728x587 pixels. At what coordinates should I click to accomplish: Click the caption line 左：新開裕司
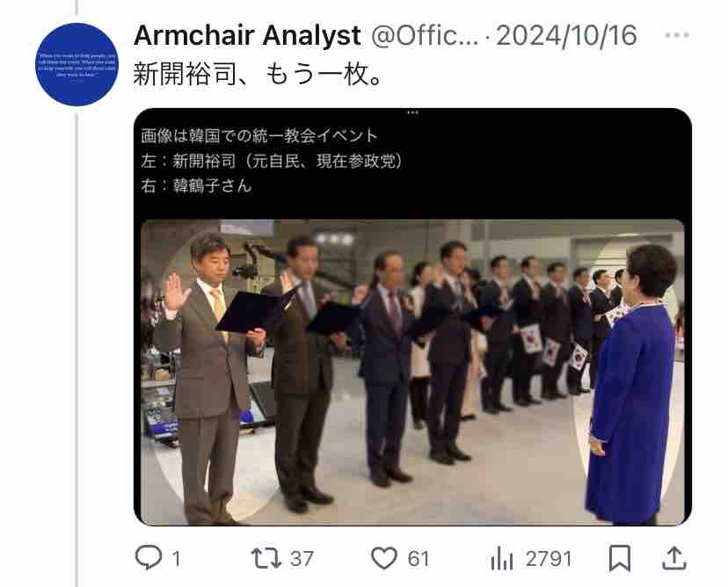pyautogui.click(x=272, y=161)
